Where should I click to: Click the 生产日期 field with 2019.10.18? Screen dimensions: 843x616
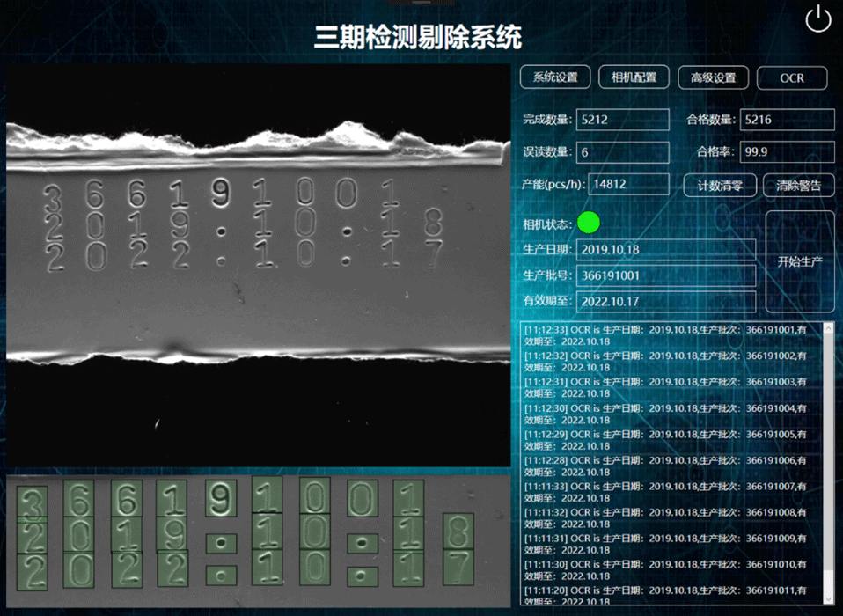coord(666,249)
